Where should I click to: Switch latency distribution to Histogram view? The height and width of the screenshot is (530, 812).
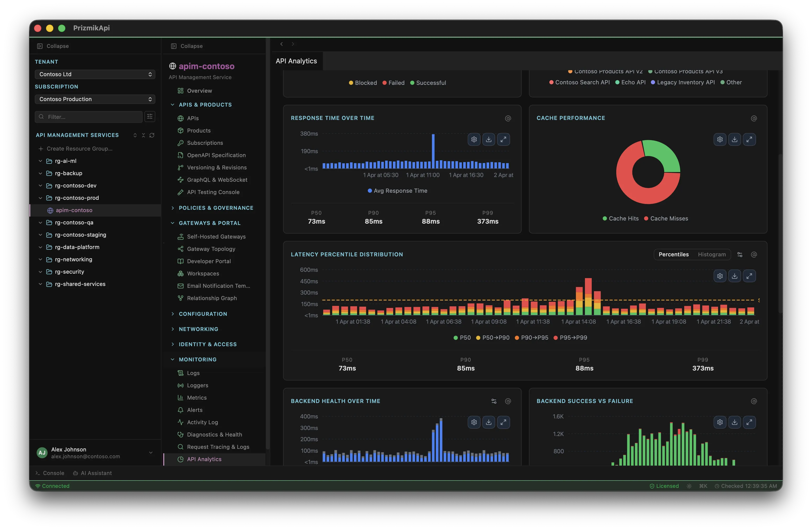coord(712,254)
